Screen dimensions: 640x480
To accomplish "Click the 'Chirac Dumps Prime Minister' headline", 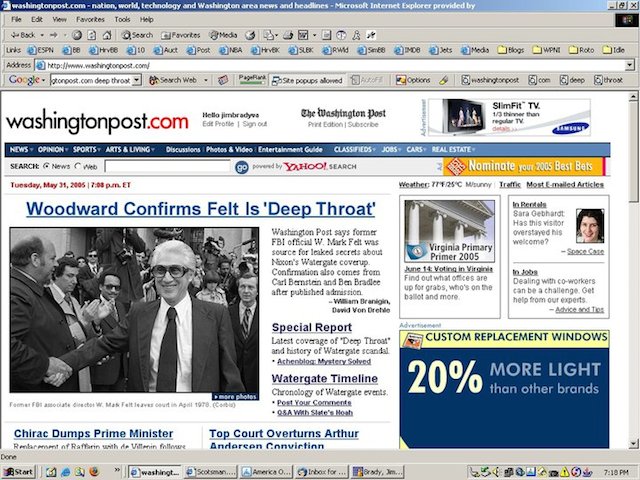I will point(93,433).
